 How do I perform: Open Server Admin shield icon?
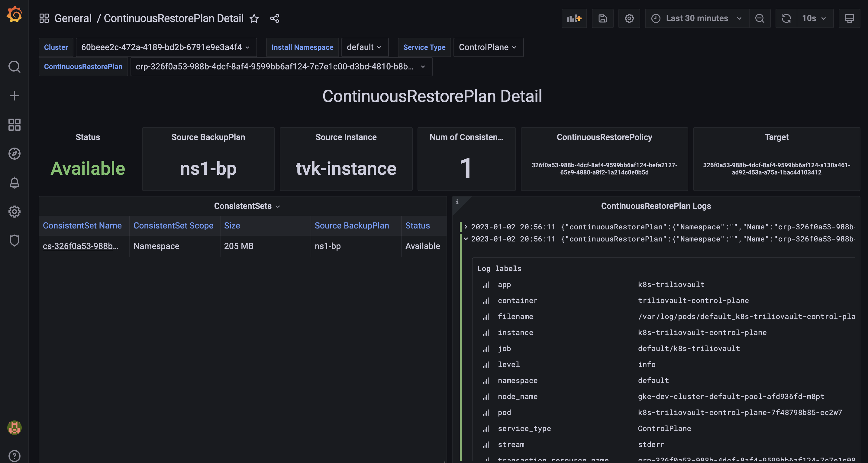click(x=15, y=241)
